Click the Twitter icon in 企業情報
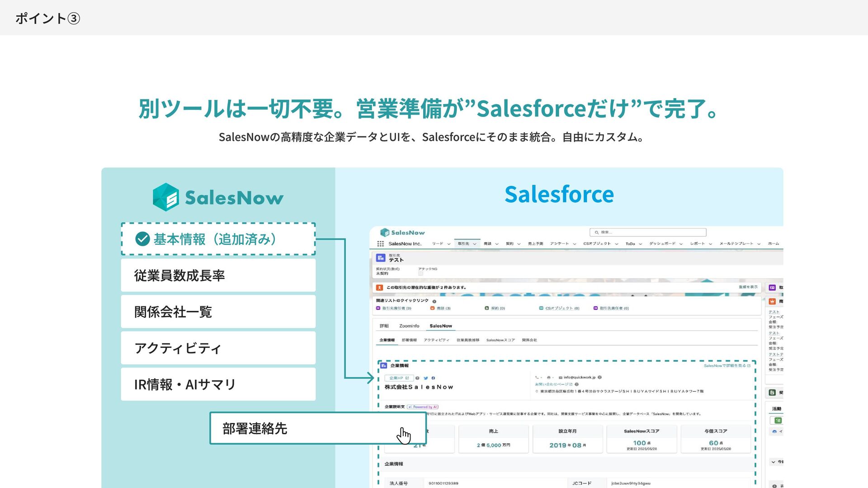Viewport: 868px width, 488px height. pos(425,378)
